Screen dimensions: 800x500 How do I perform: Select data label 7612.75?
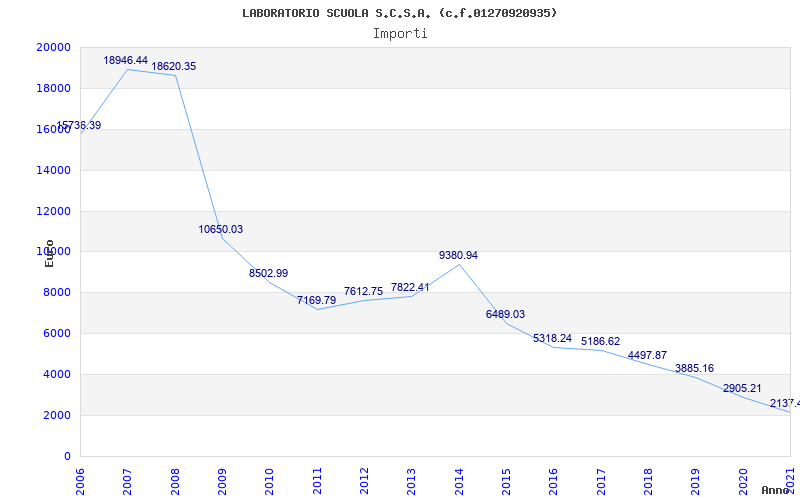[x=363, y=291]
